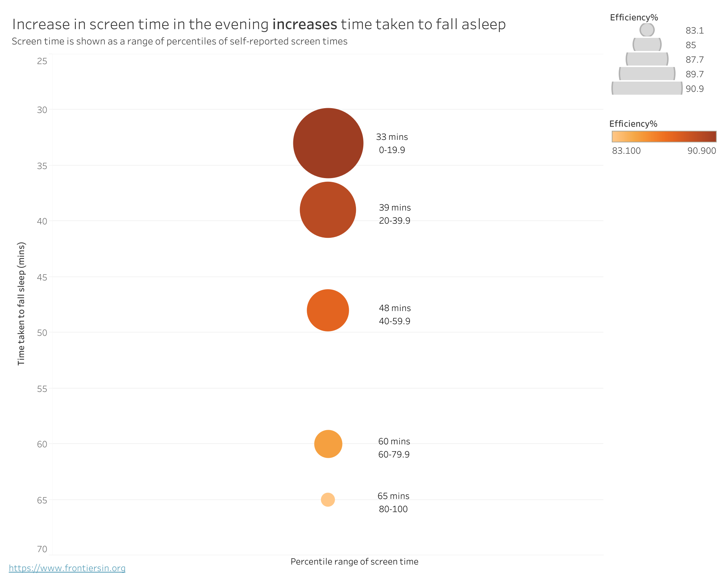This screenshot has width=728, height=582.
Task: Select the '40-59.9' bubble label
Action: 394,321
